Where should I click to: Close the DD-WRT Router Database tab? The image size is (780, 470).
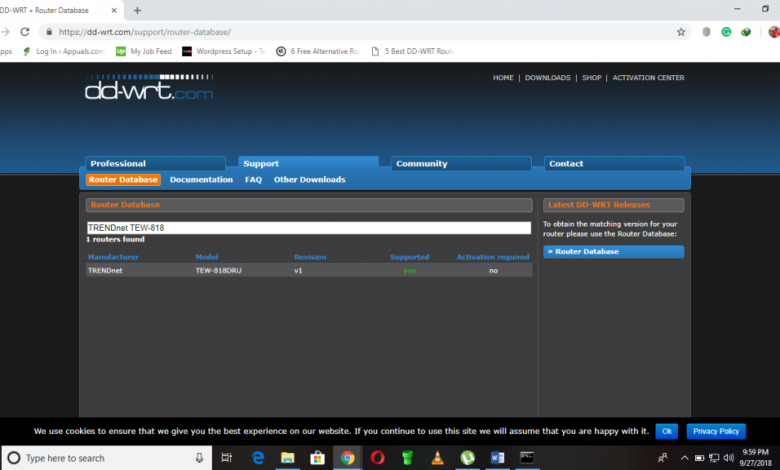(x=114, y=10)
